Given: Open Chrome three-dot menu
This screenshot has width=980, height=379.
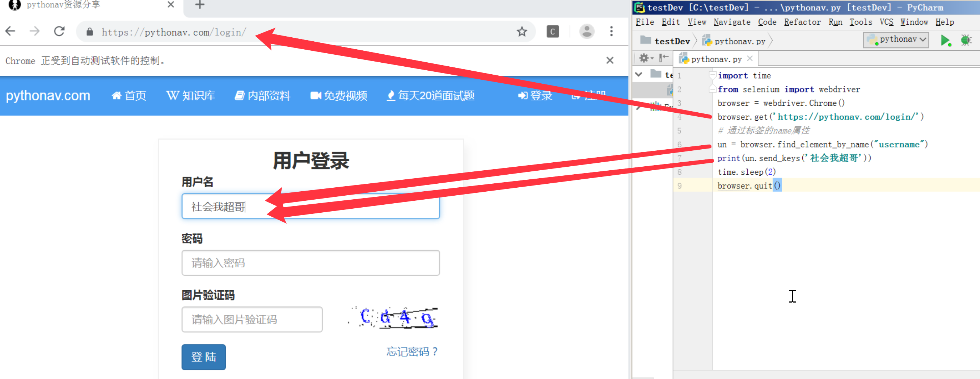Looking at the screenshot, I should pyautogui.click(x=611, y=32).
